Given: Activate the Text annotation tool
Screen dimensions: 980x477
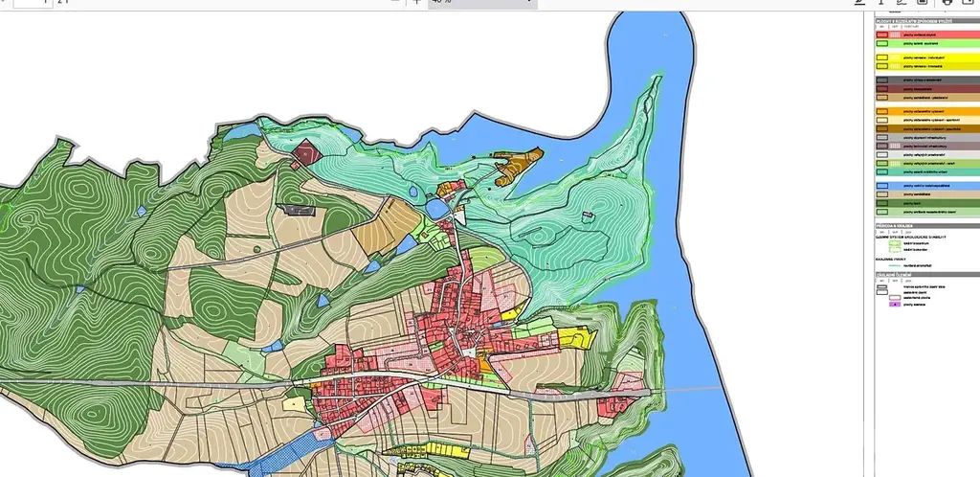Looking at the screenshot, I should tap(881, 3).
